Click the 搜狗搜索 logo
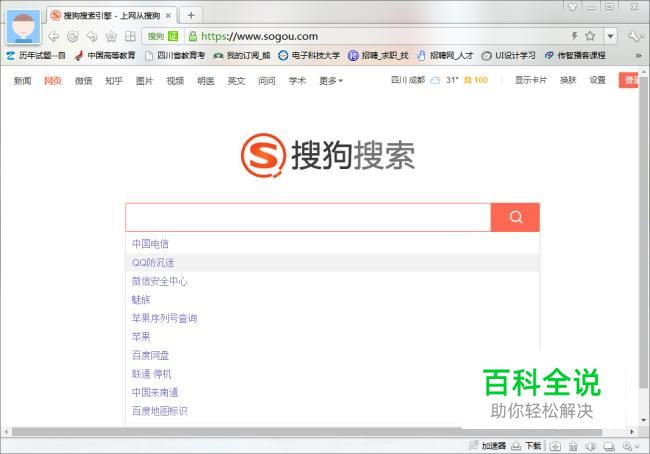The height and width of the screenshot is (454, 650). (328, 155)
